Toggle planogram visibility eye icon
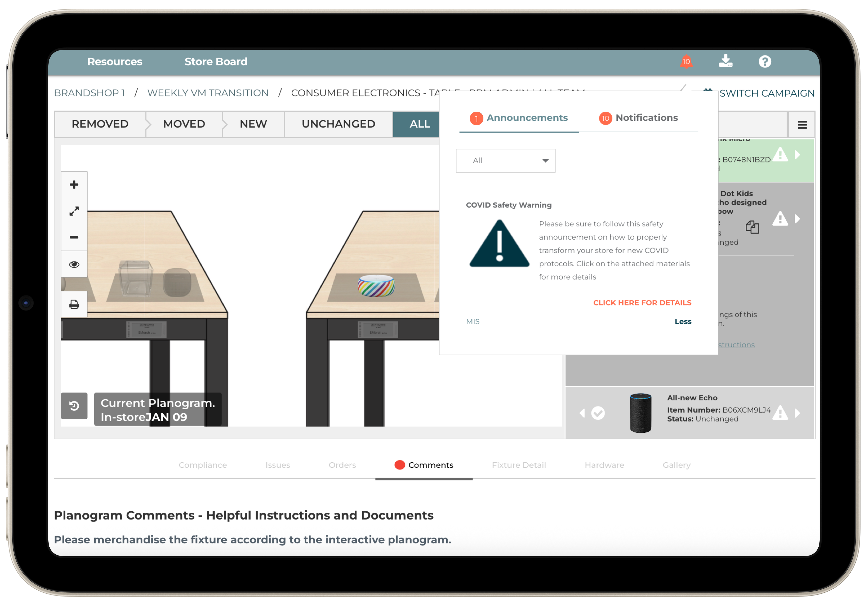The width and height of the screenshot is (868, 606). click(x=74, y=264)
